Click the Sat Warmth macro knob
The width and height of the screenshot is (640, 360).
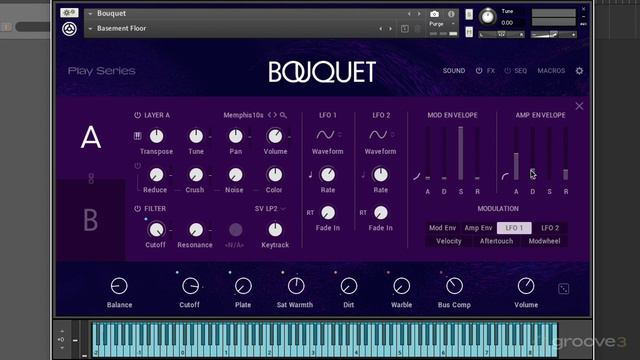click(x=296, y=286)
